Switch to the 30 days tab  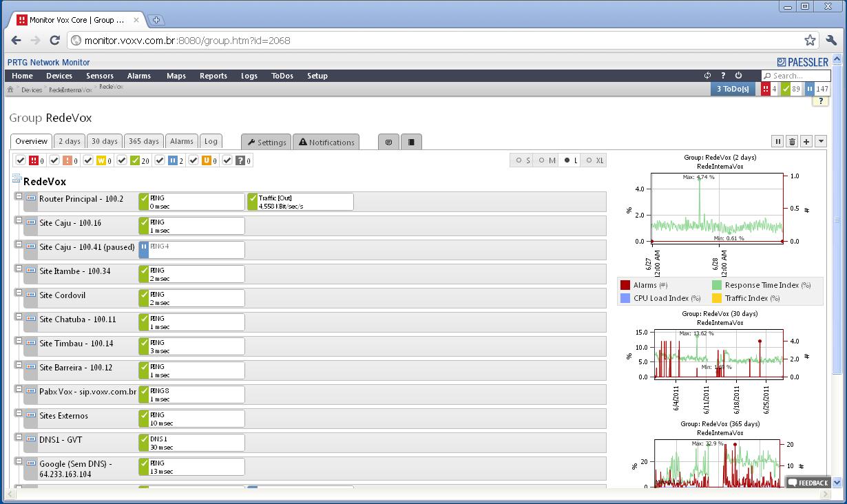[105, 141]
